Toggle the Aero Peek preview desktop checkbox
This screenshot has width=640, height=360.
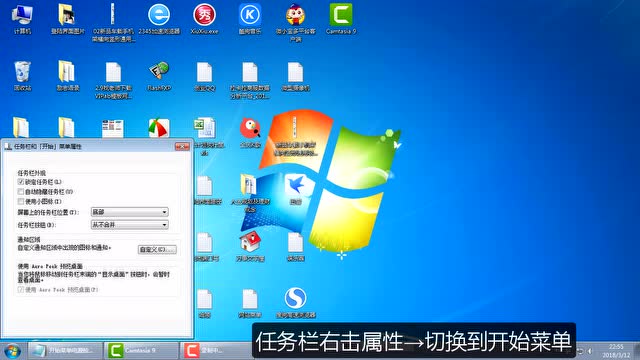click(x=21, y=289)
